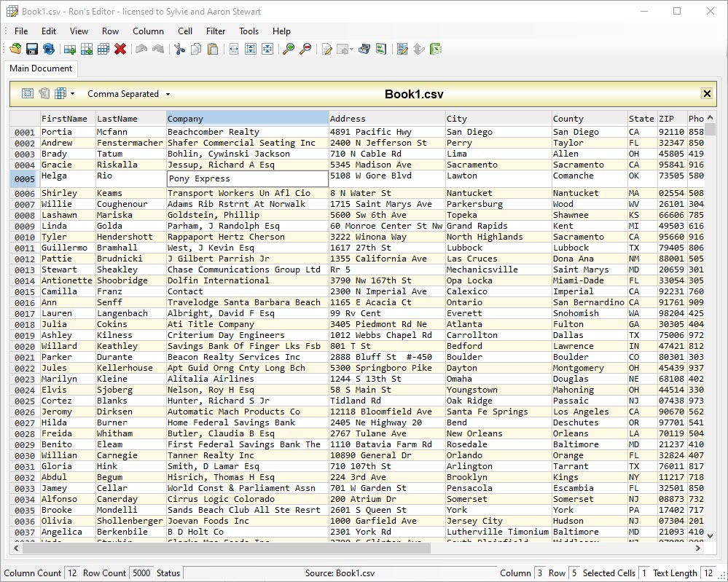Redo the last undone action
The width and height of the screenshot is (728, 582).
coord(158,49)
